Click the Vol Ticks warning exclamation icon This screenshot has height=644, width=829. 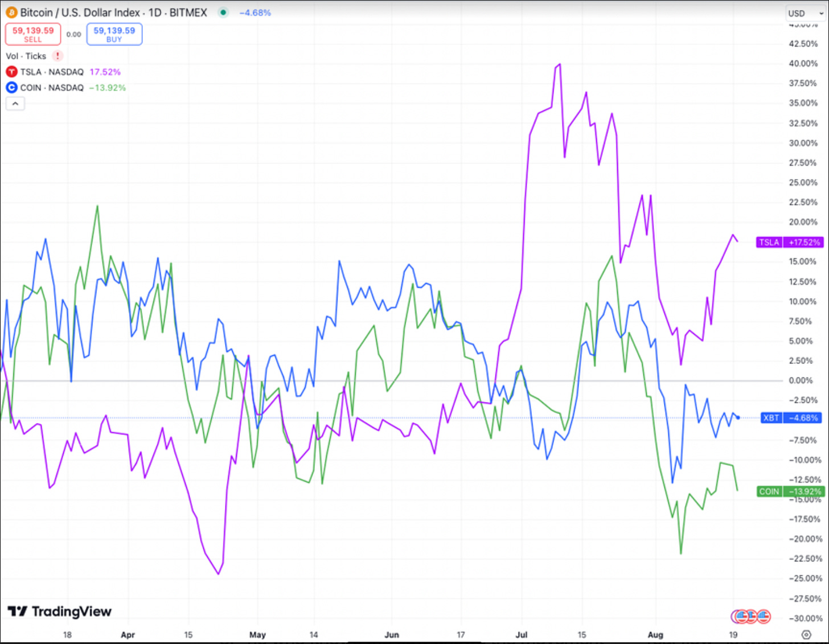pos(58,56)
